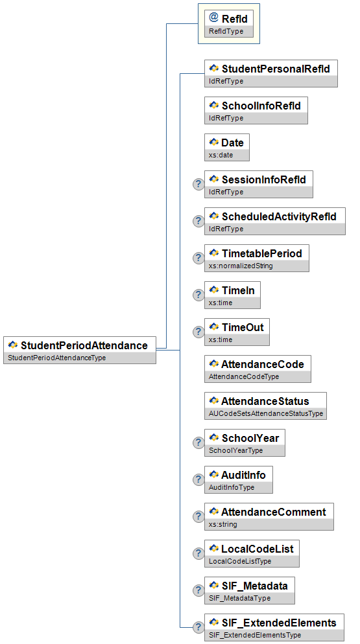Select the SchoolInfoRefId element box
This screenshot has height=644, width=360.
coord(256,110)
